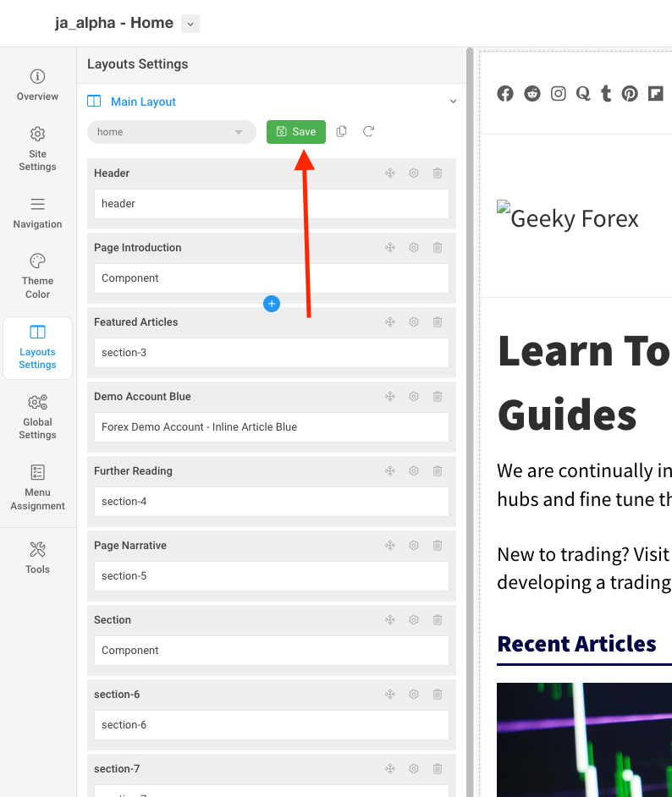The width and height of the screenshot is (672, 797).
Task: Click the Tumblr icon in preview
Action: (606, 94)
